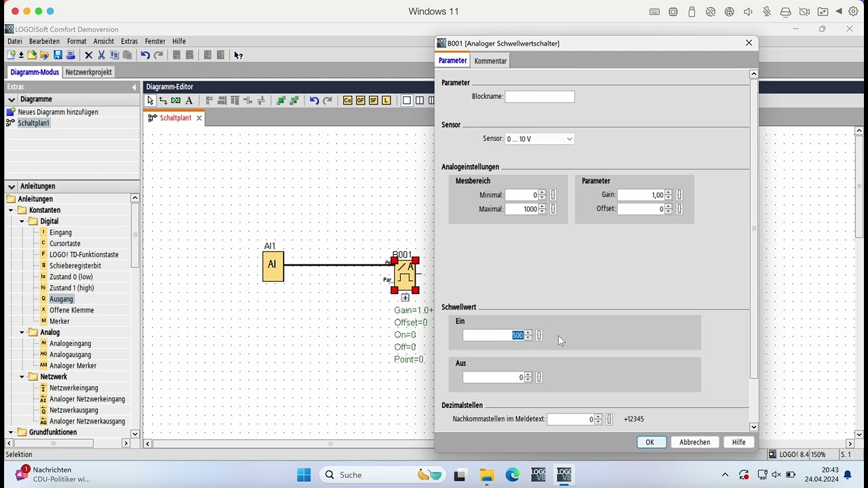Expand the Grundfunktionen tree folder
The image size is (868, 488).
click(11, 432)
